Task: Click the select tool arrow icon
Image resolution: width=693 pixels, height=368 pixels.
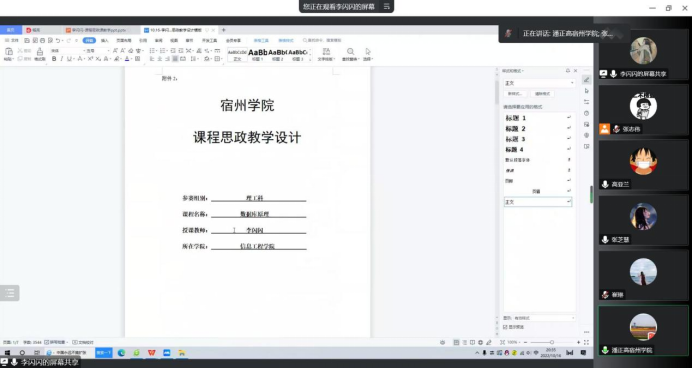Action: [368, 54]
